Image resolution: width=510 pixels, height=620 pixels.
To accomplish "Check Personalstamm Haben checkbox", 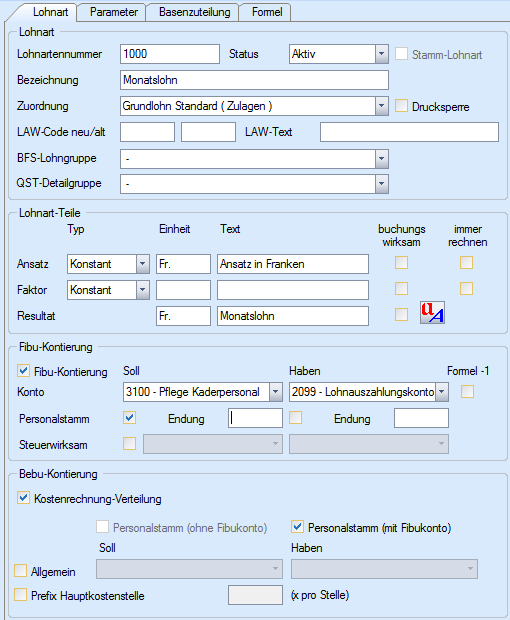I will pyautogui.click(x=296, y=418).
